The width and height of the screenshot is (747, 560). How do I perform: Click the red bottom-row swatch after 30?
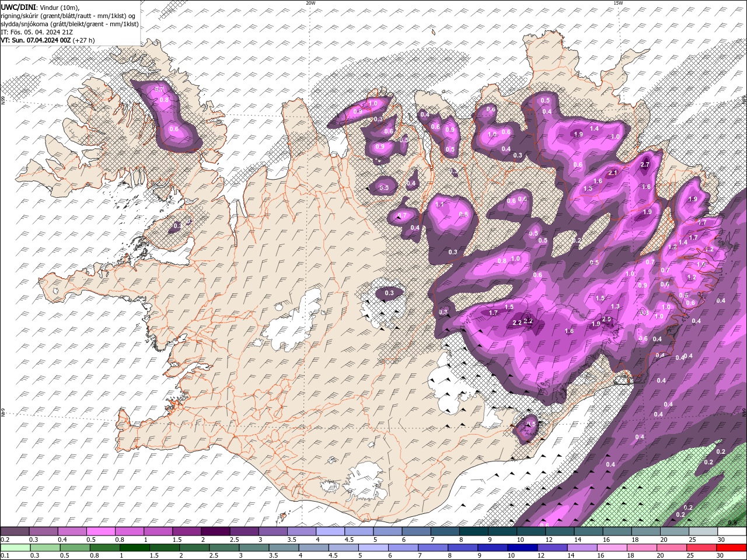point(731,548)
